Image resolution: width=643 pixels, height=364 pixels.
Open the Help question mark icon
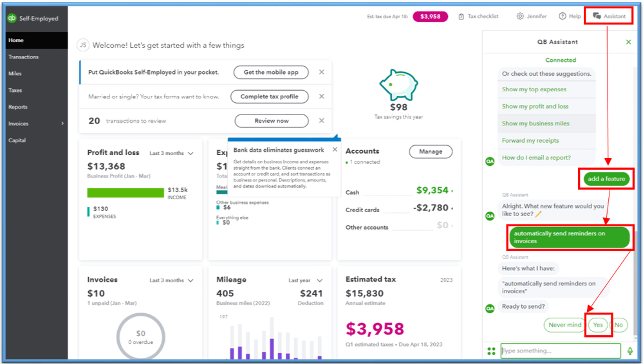click(x=563, y=16)
